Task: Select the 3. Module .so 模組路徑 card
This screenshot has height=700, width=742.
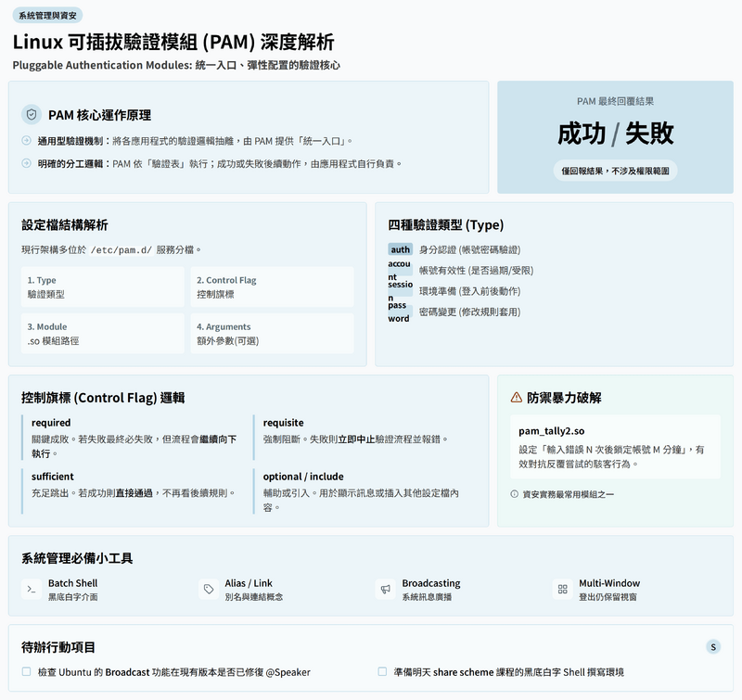Action: pos(103,333)
